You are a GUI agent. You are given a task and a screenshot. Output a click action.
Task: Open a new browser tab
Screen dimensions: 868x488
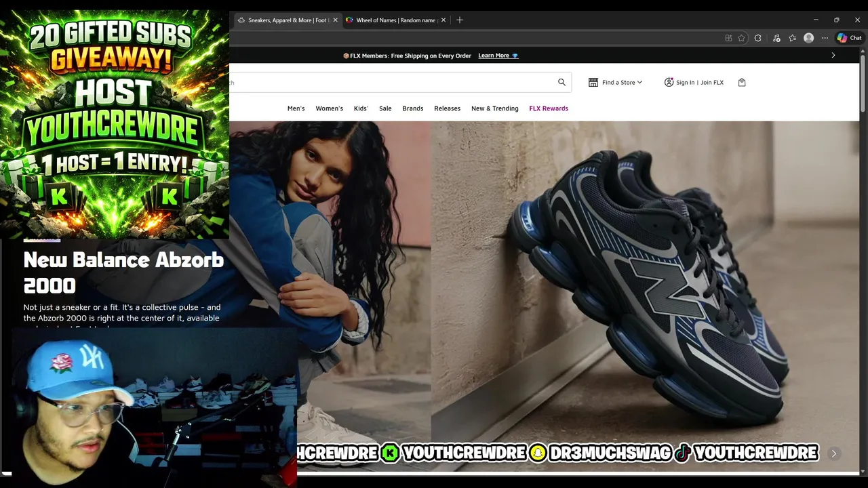click(x=460, y=20)
